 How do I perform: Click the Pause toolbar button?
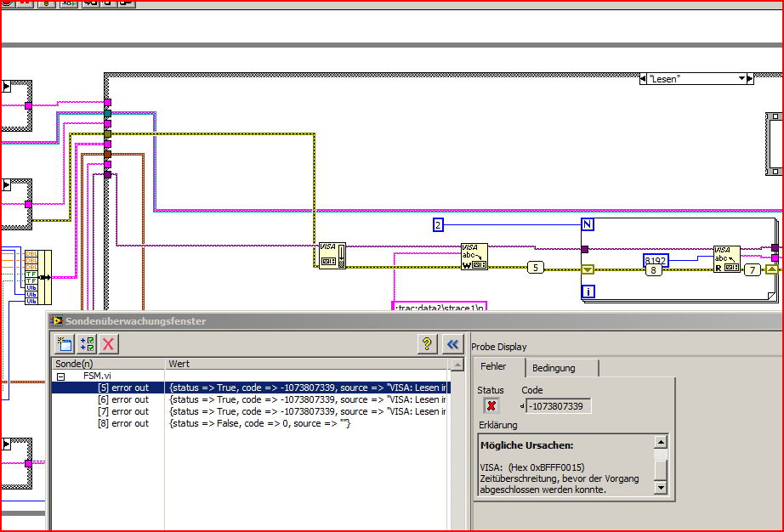pyautogui.click(x=26, y=3)
